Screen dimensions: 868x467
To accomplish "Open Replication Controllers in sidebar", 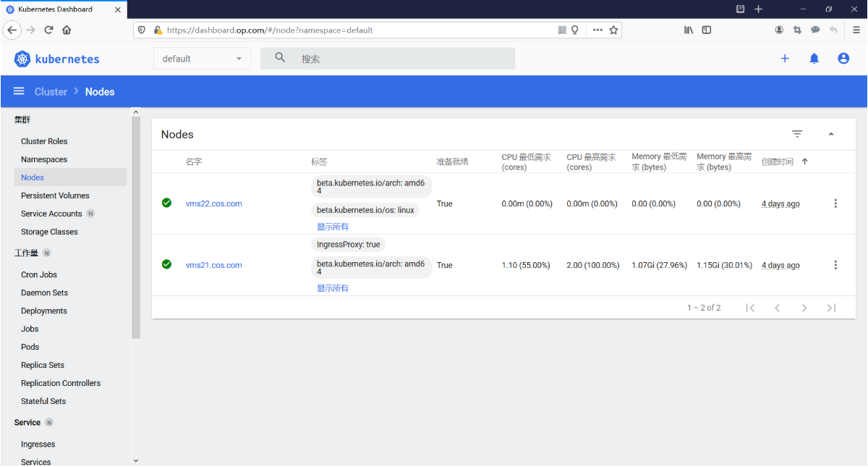I will pyautogui.click(x=61, y=383).
